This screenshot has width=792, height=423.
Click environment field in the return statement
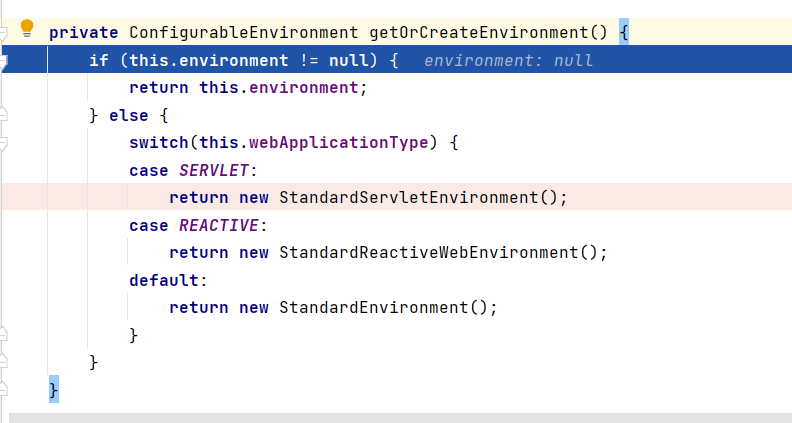pyautogui.click(x=304, y=88)
